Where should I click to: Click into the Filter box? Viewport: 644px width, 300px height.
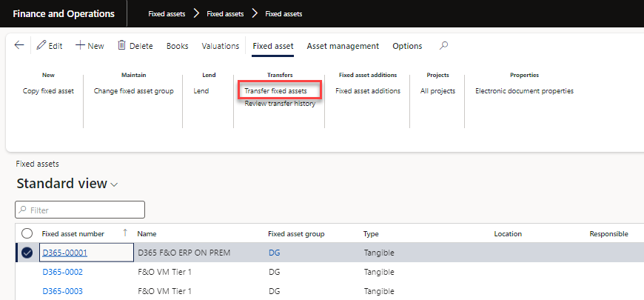coord(80,210)
